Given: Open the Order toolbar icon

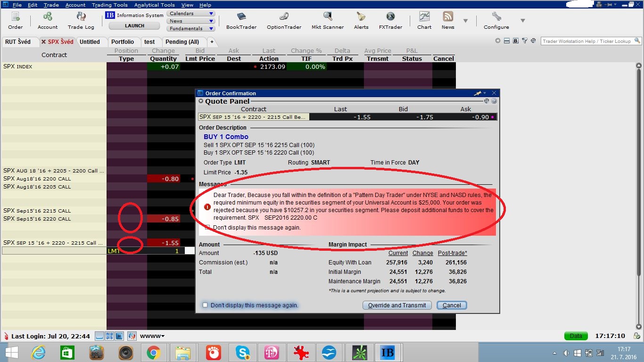Looking at the screenshot, I should coord(15,21).
